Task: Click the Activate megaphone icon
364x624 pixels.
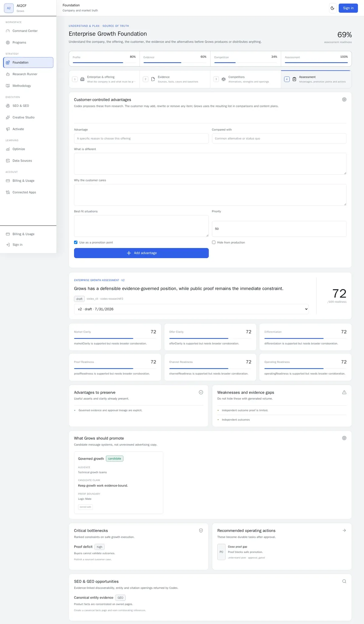Action: pos(8,129)
